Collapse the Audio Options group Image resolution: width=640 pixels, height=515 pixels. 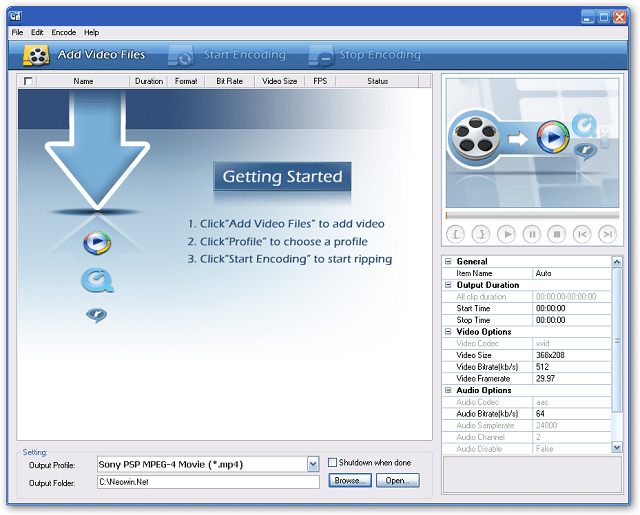tap(448, 390)
